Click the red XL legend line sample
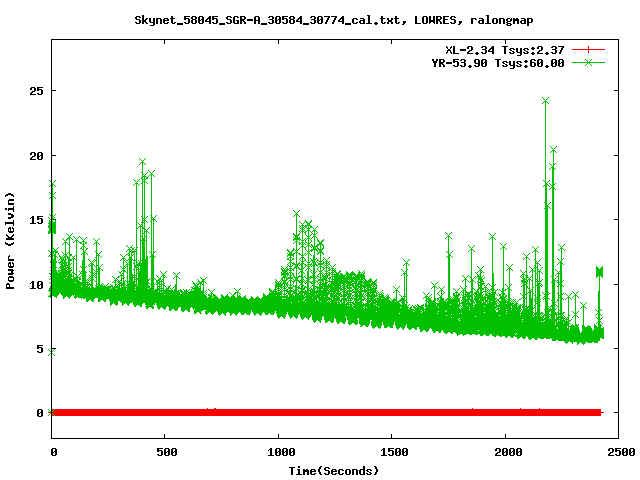The width and height of the screenshot is (640, 480). point(588,50)
